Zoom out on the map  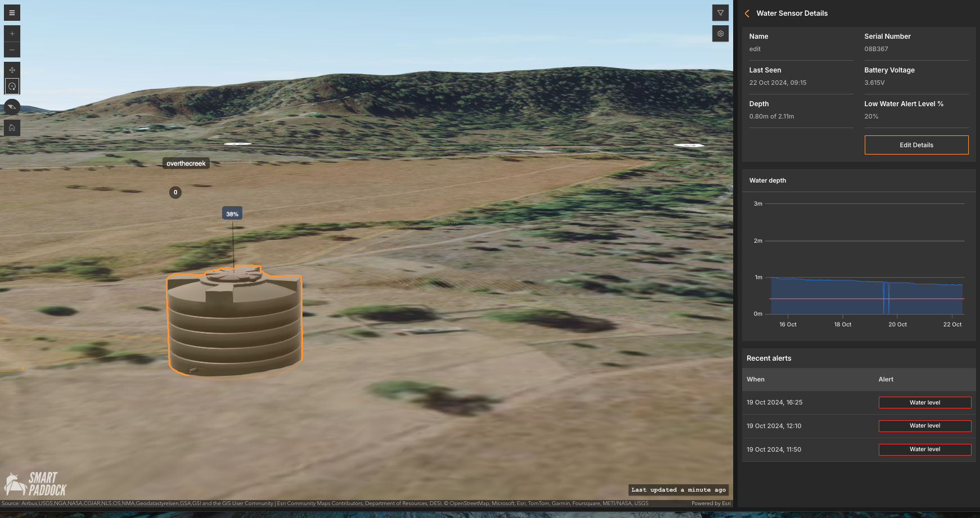click(12, 50)
